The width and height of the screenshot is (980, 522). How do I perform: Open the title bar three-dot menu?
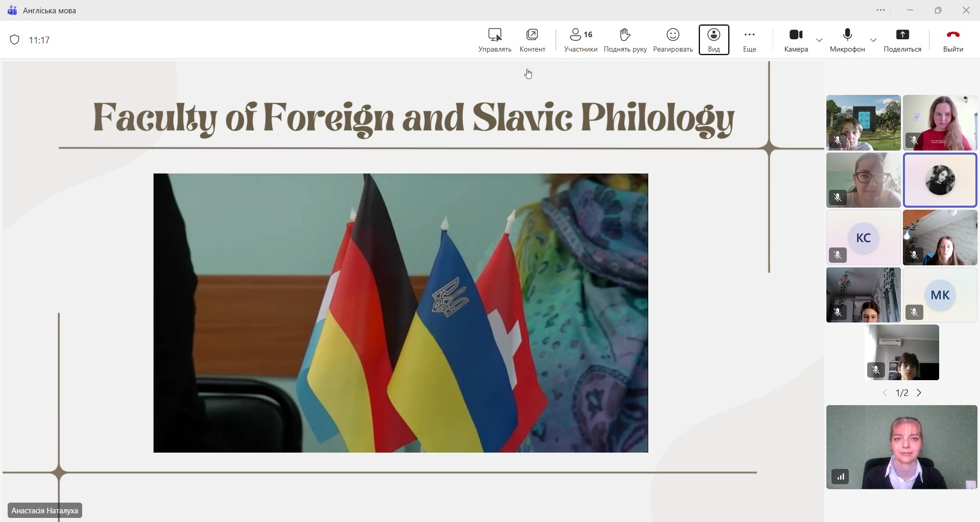pyautogui.click(x=881, y=10)
